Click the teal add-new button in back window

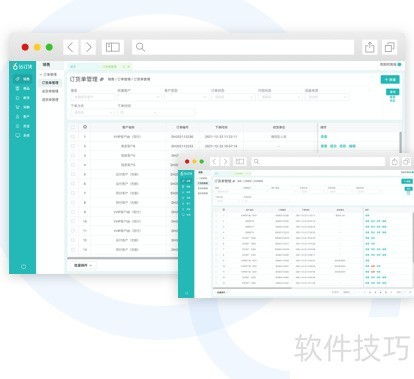390,79
